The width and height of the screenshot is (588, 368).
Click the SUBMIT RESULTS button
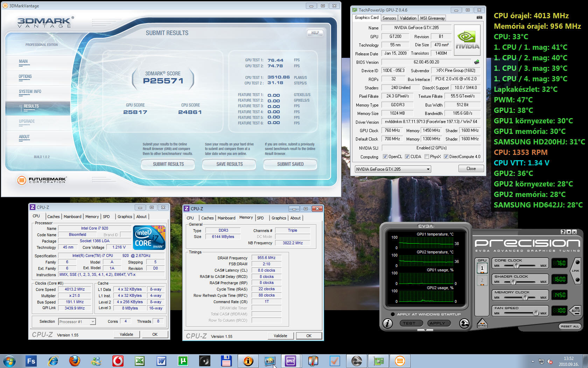tap(168, 164)
